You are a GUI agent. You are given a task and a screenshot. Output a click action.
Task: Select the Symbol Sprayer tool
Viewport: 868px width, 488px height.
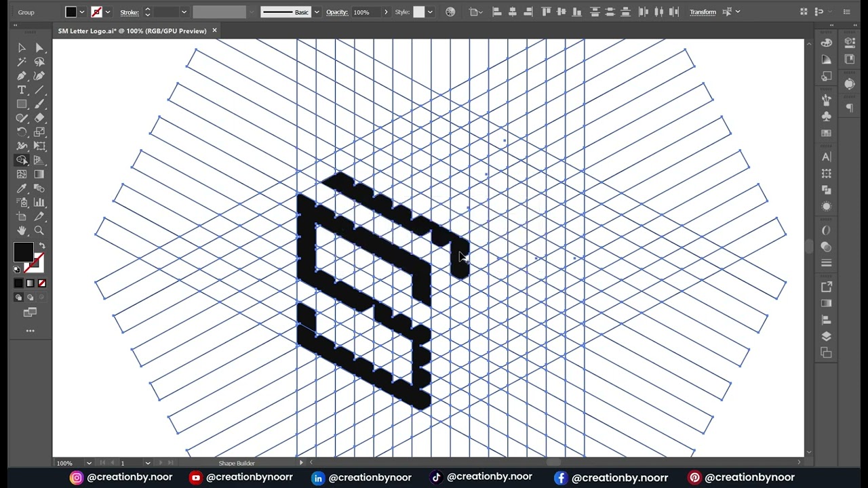(x=22, y=203)
